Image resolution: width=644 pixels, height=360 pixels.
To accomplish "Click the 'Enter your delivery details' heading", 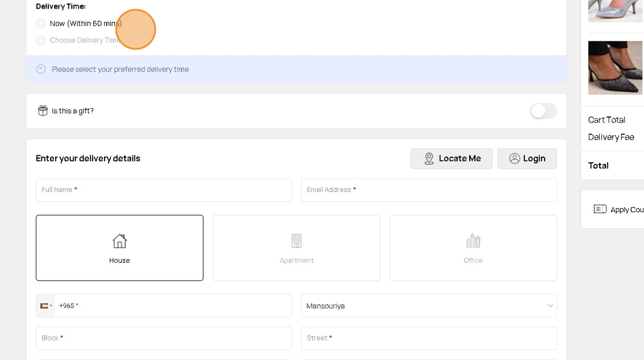I will (88, 159).
